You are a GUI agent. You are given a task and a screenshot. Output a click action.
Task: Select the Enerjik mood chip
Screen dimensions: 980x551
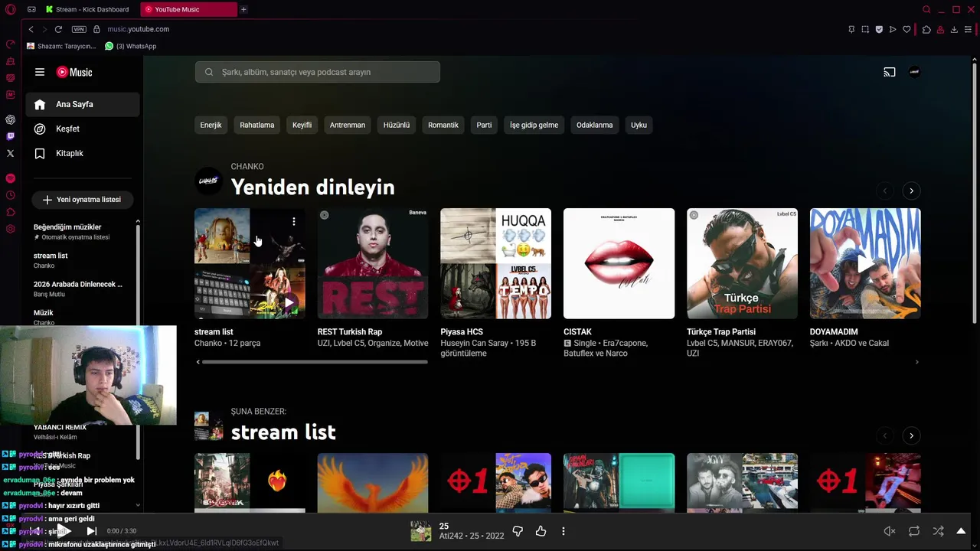211,125
